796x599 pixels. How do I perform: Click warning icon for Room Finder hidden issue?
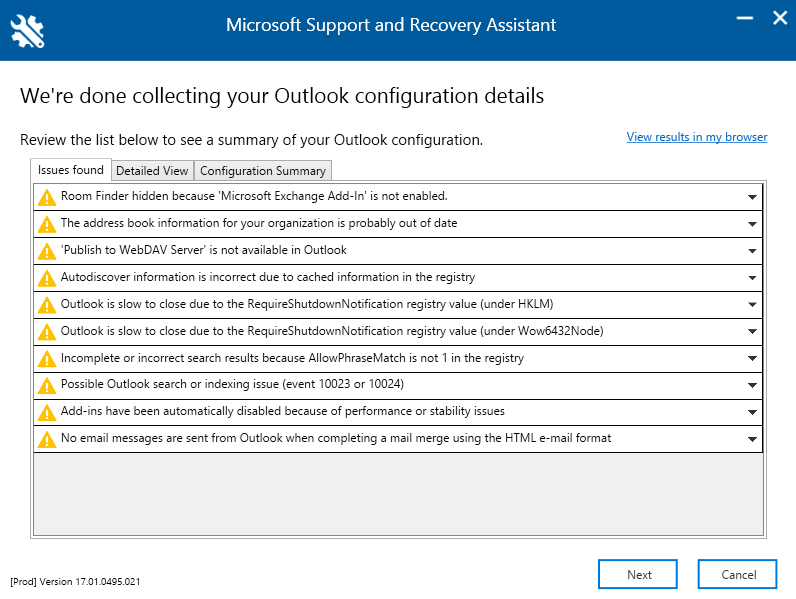(47, 197)
